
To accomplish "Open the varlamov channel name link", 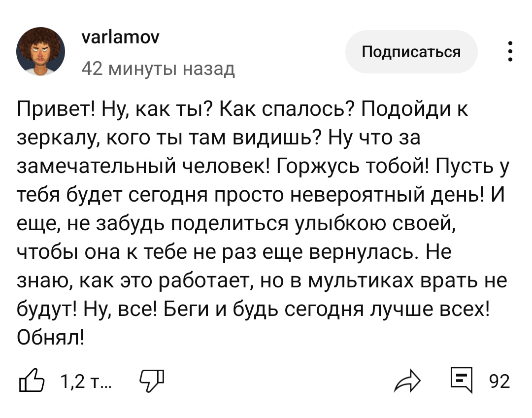I will point(121,37).
